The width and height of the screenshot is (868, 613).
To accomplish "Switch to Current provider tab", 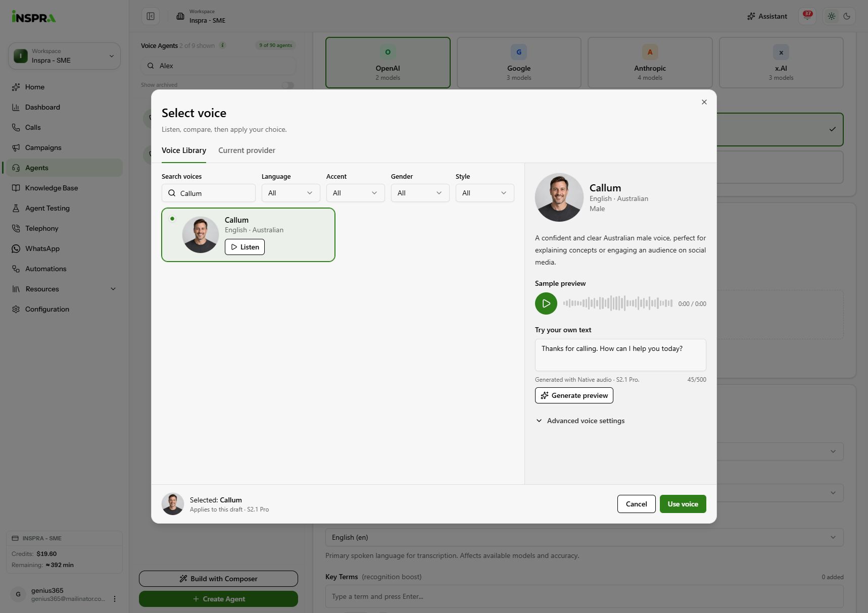I will click(x=247, y=150).
